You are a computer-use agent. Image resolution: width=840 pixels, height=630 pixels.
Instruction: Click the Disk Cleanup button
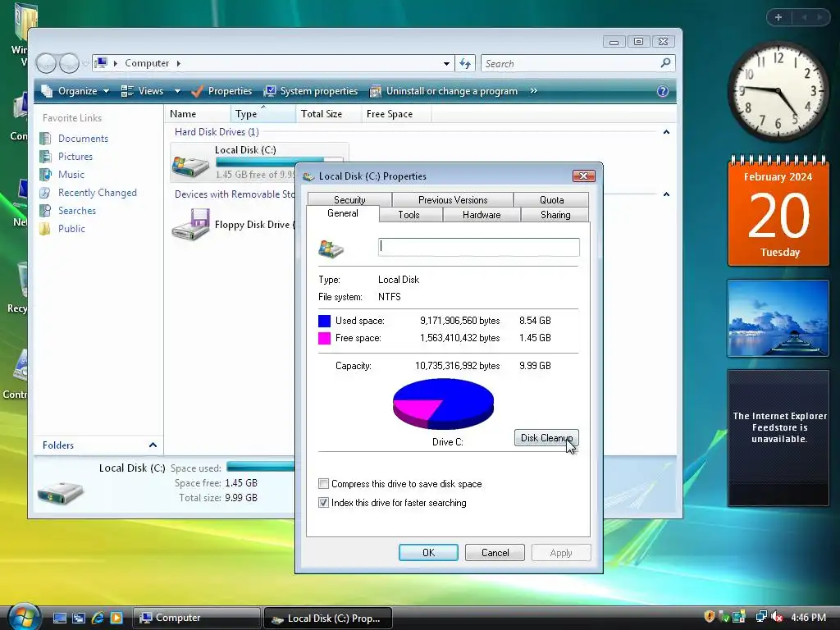(x=546, y=438)
